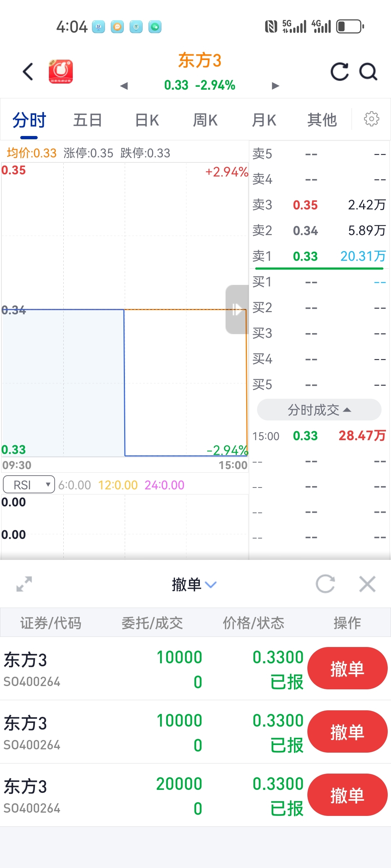
Task: Toggle the 分时成交 expander
Action: pyautogui.click(x=319, y=410)
